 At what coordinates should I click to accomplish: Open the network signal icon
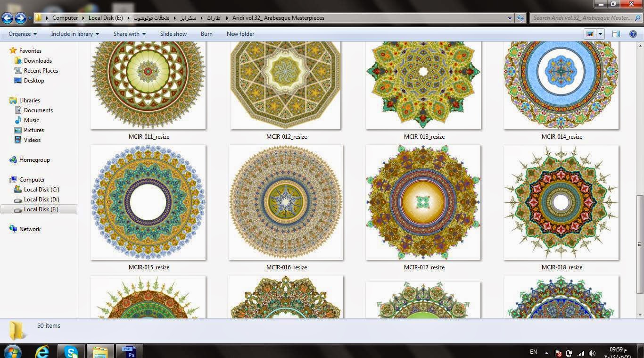click(581, 353)
